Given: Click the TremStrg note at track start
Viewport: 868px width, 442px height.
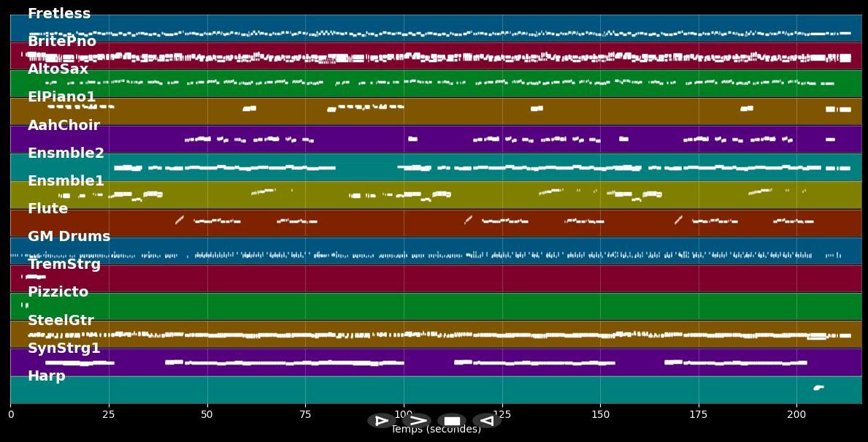Looking at the screenshot, I should 34,277.
